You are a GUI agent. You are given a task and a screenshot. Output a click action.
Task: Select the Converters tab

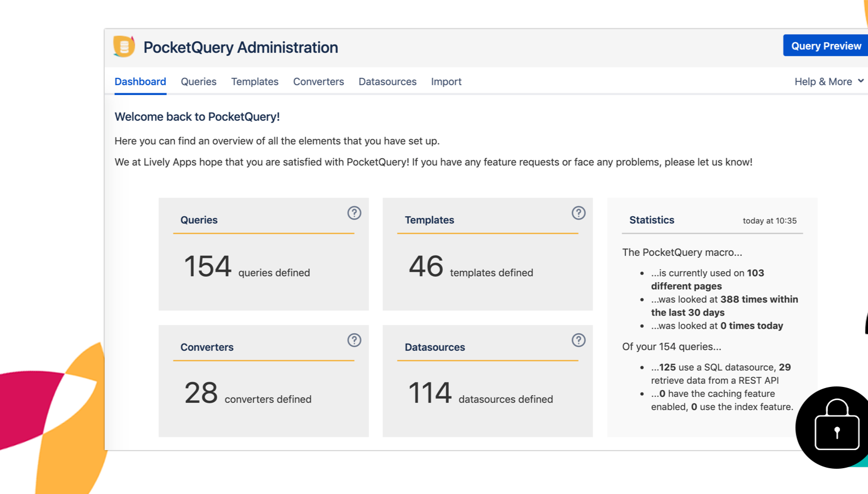point(318,82)
